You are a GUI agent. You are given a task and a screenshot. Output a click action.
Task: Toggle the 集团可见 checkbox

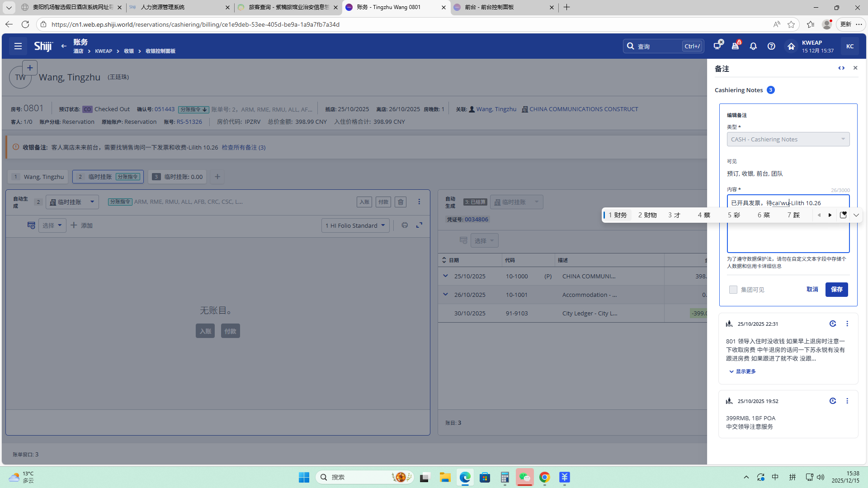coord(733,290)
